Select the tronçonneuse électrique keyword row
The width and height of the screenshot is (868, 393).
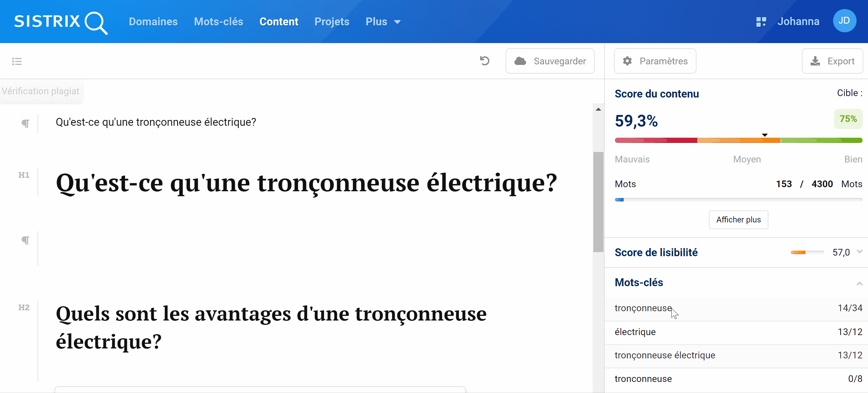coord(737,355)
